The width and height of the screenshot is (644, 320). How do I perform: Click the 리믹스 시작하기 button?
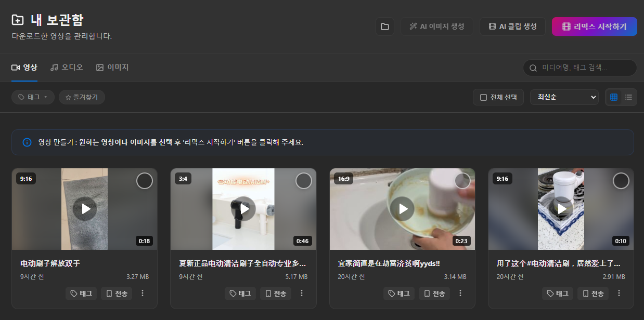595,26
